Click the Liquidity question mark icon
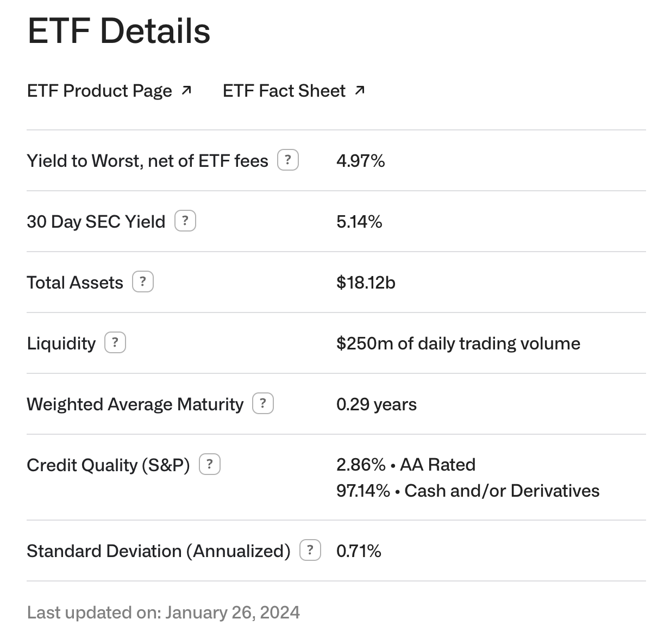Viewport: 664px width, 644px height. tap(115, 343)
